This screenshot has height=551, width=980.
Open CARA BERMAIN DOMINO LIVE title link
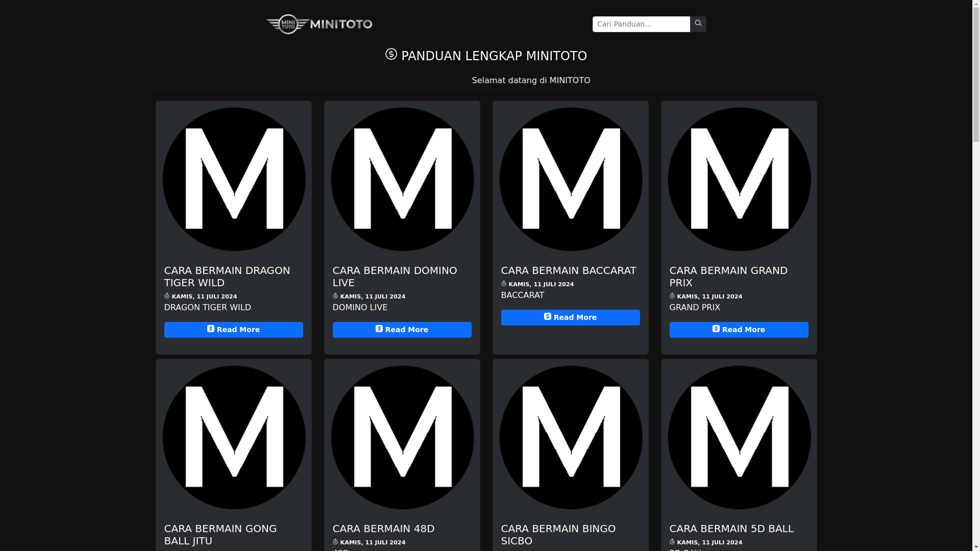pyautogui.click(x=395, y=277)
